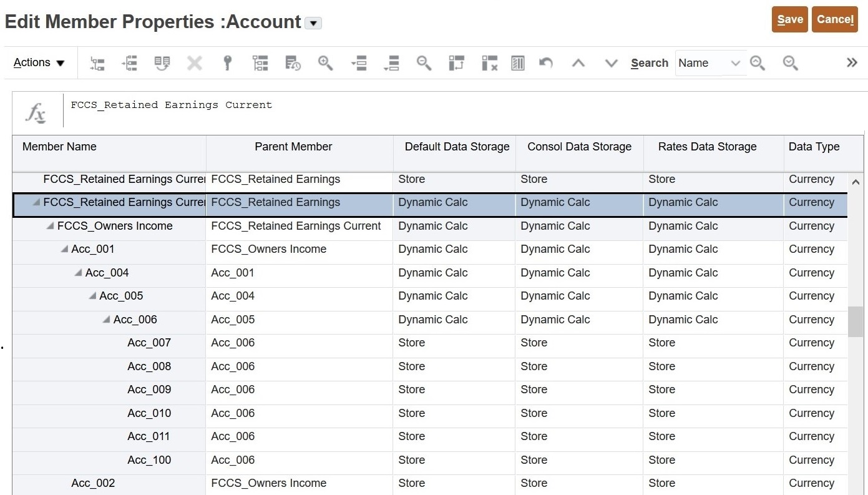Click the Zoom In magnifier icon

(x=325, y=63)
